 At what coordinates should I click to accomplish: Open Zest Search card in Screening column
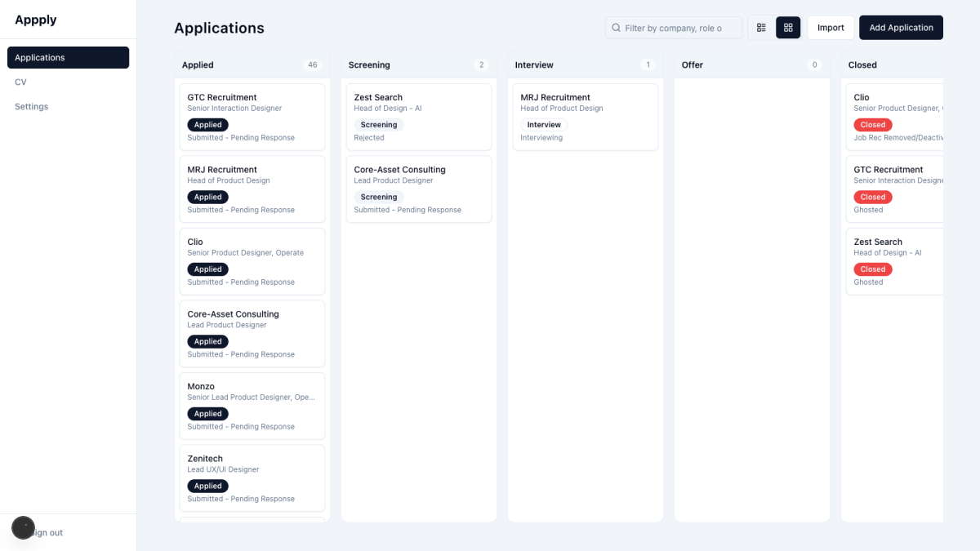click(419, 117)
